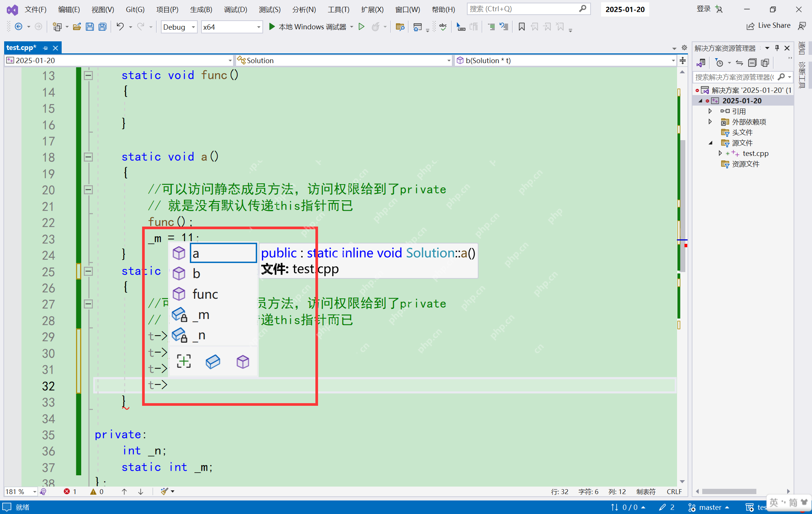Image resolution: width=812 pixels, height=514 pixels.
Task: Click the Save file icon
Action: tap(89, 26)
